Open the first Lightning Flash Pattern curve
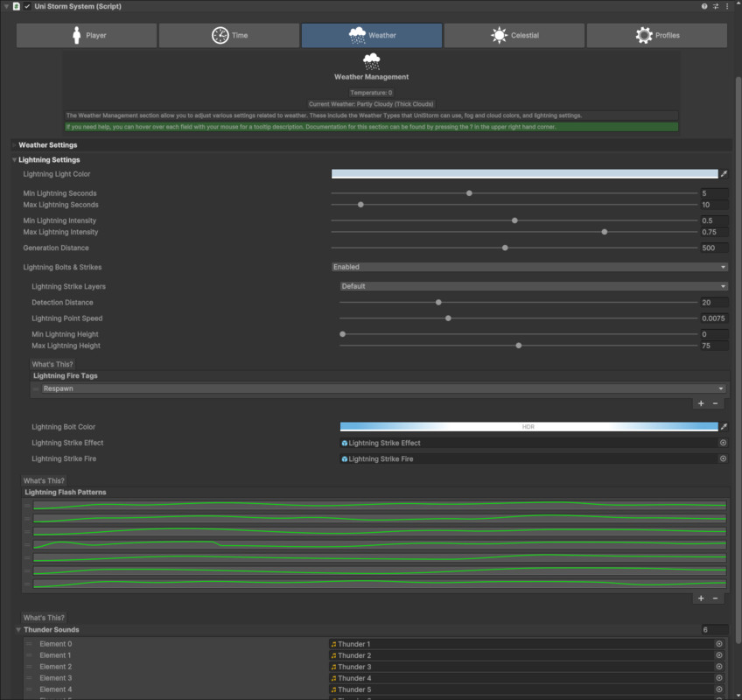The height and width of the screenshot is (700, 742). point(380,505)
